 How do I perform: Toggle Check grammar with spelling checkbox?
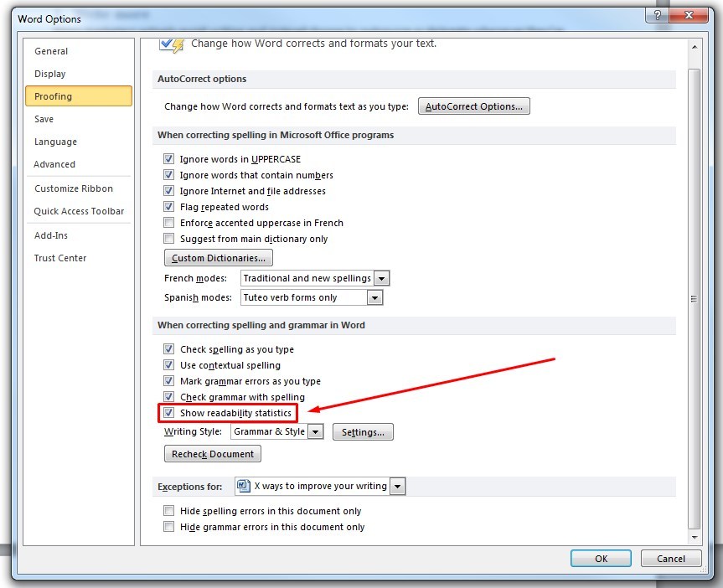pyautogui.click(x=168, y=397)
